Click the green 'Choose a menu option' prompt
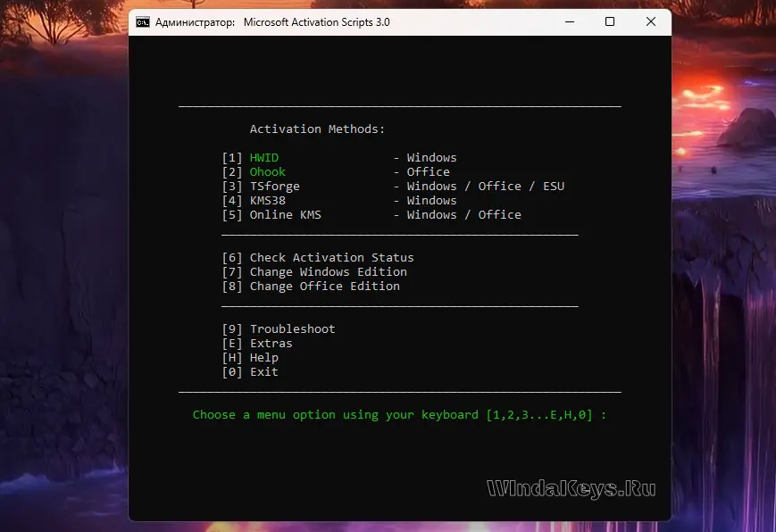The height and width of the screenshot is (532, 776). coord(399,415)
